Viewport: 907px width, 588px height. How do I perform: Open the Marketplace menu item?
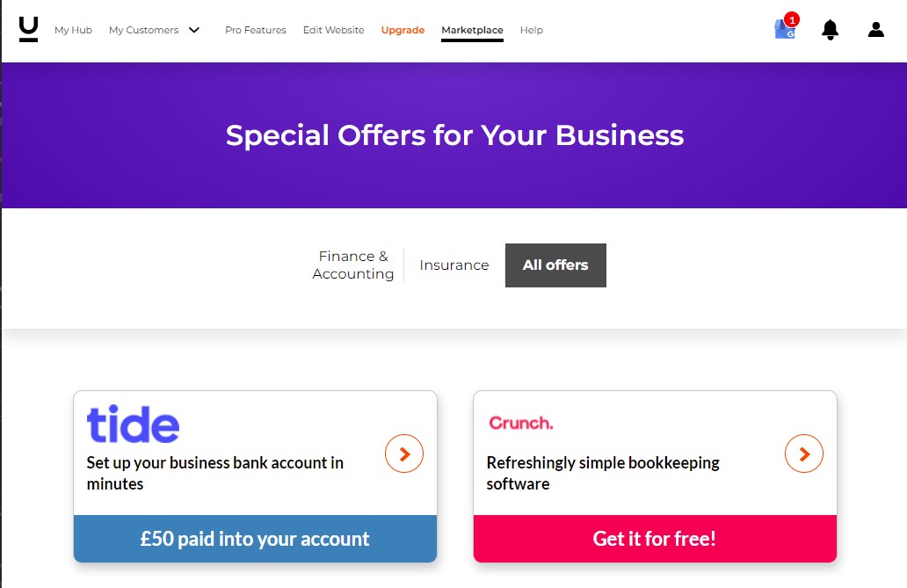tap(472, 29)
